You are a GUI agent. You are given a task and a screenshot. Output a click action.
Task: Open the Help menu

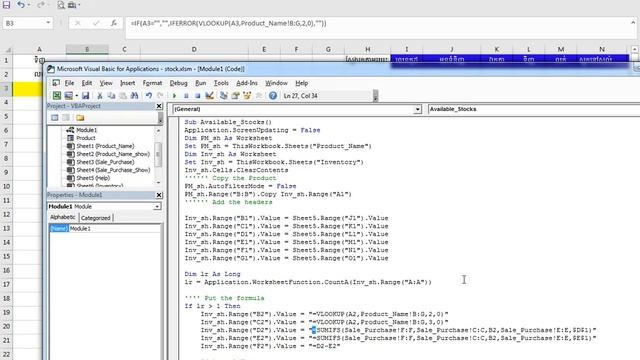[x=302, y=83]
